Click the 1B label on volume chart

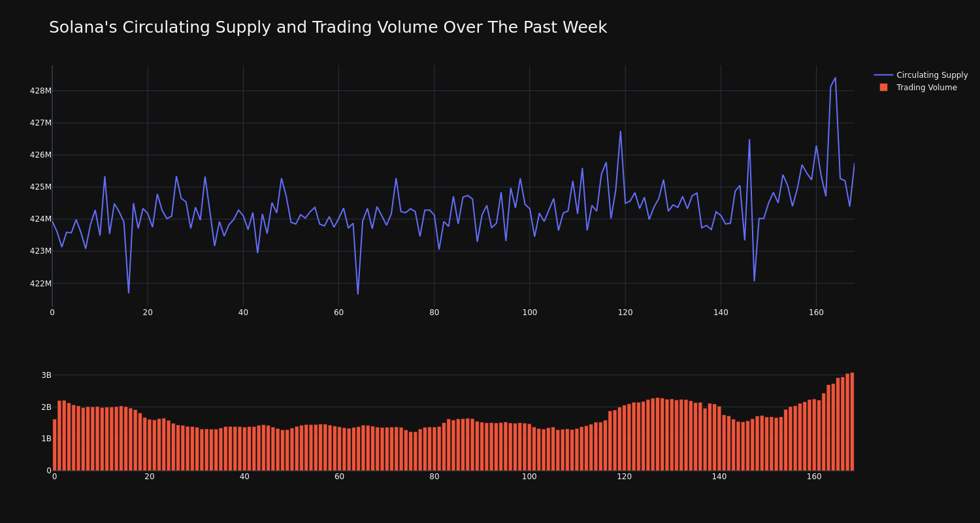[x=46, y=439]
